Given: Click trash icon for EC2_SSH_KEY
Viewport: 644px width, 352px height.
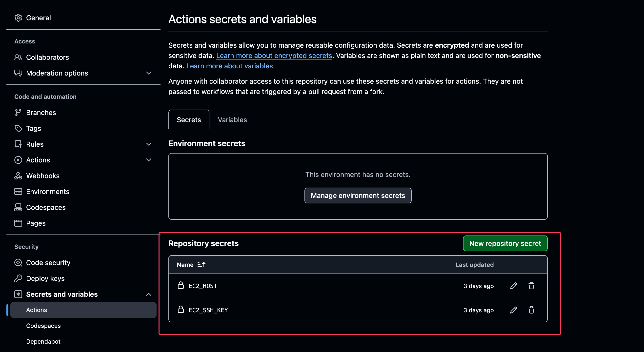Looking at the screenshot, I should [531, 310].
